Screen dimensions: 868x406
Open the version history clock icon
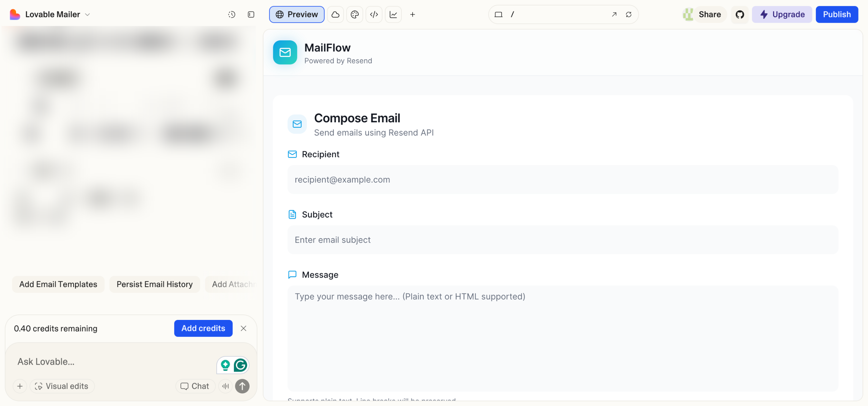coord(232,15)
